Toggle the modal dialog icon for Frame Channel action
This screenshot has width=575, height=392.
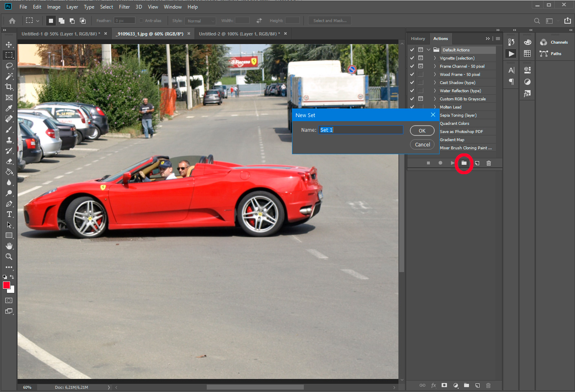(x=420, y=66)
